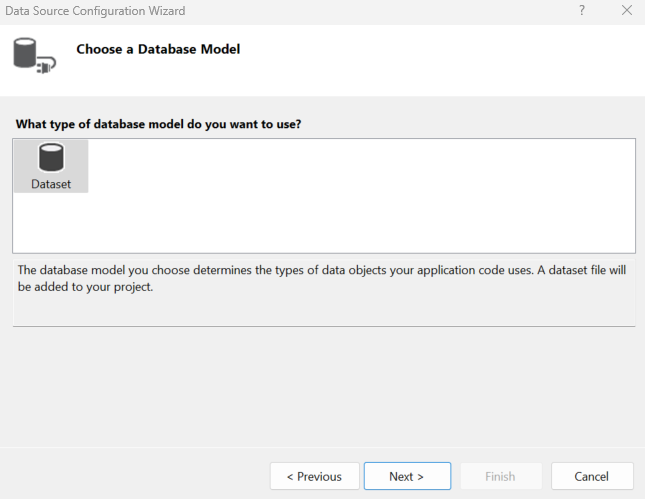Image resolution: width=645 pixels, height=499 pixels.
Task: Click the 'be added to your project' line
Action: (x=85, y=287)
